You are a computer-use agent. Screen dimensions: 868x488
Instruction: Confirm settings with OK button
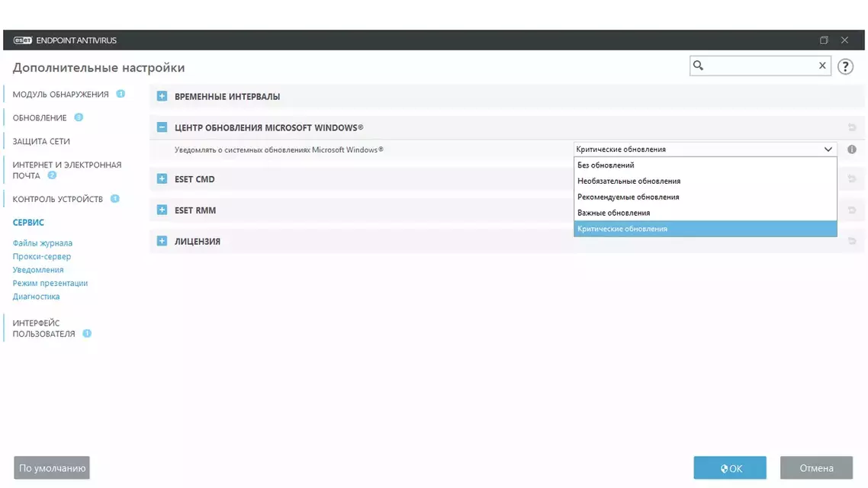[730, 468]
